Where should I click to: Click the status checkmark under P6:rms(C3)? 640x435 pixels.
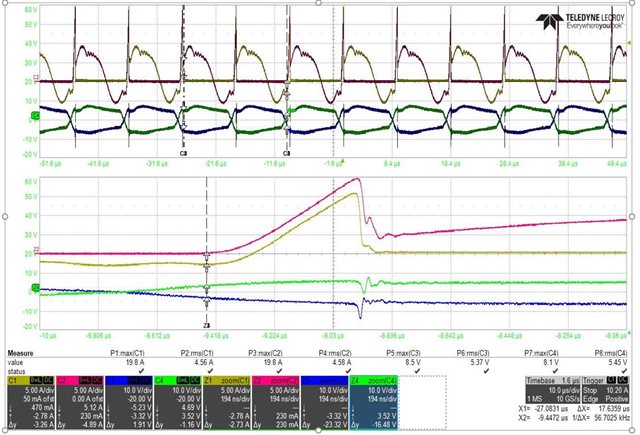pyautogui.click(x=486, y=371)
